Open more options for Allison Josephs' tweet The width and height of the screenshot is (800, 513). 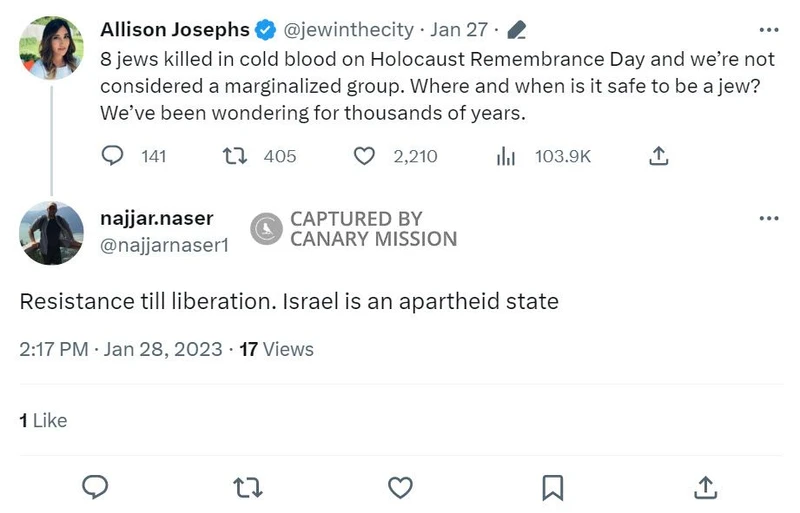click(x=768, y=29)
